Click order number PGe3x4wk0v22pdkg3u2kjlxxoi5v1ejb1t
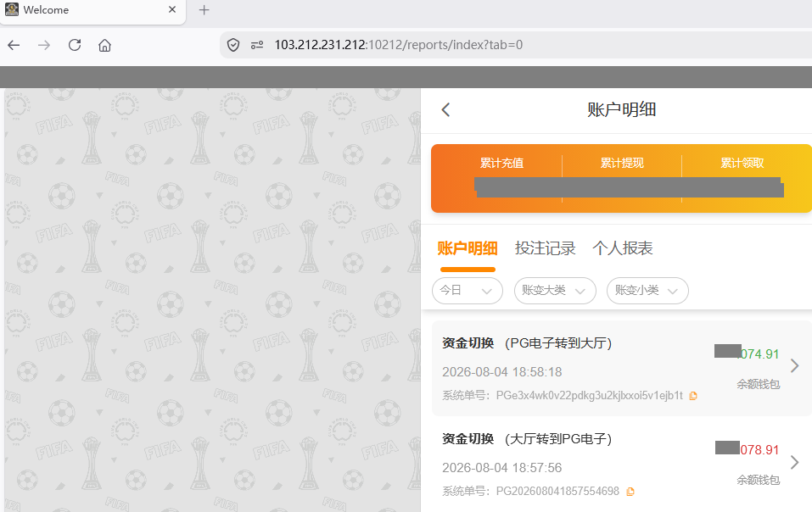 590,396
